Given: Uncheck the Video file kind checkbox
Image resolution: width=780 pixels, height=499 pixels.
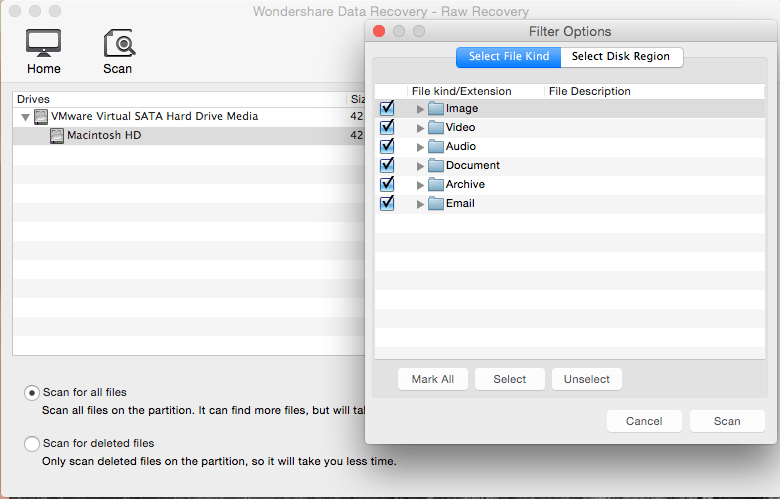Looking at the screenshot, I should pyautogui.click(x=387, y=127).
